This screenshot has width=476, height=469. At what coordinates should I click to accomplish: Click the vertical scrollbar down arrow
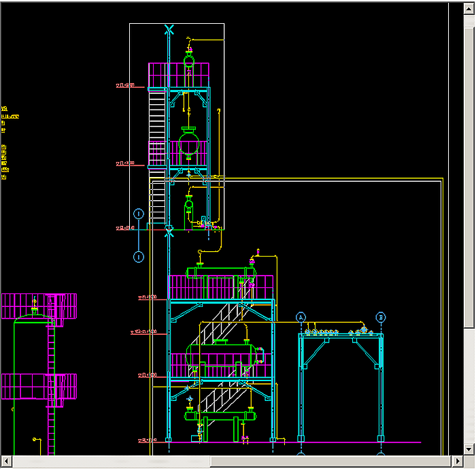coord(469,450)
